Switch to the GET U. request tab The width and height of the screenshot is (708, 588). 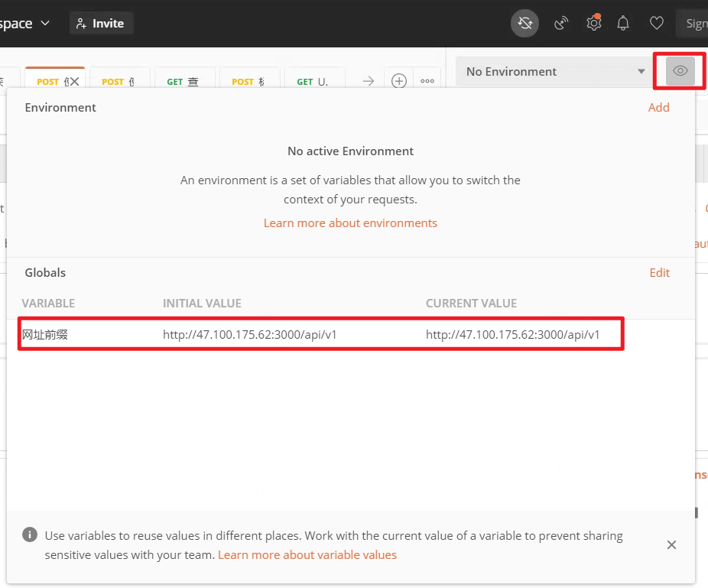click(313, 82)
